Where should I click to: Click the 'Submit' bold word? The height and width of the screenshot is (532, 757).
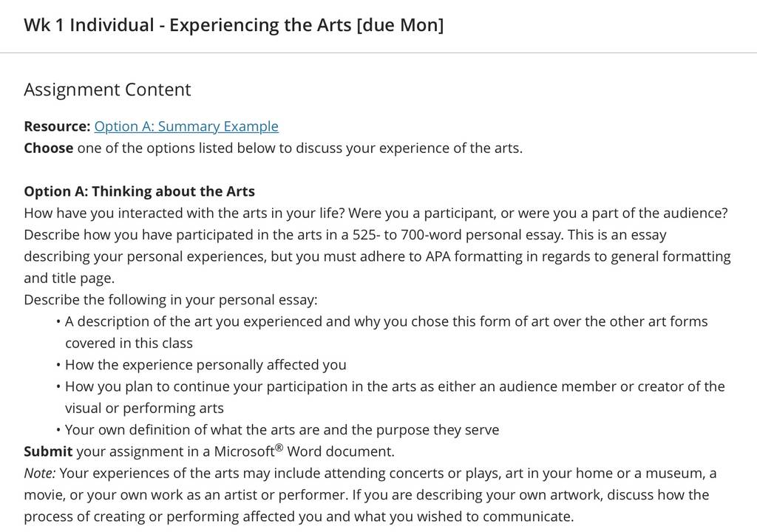tap(48, 451)
